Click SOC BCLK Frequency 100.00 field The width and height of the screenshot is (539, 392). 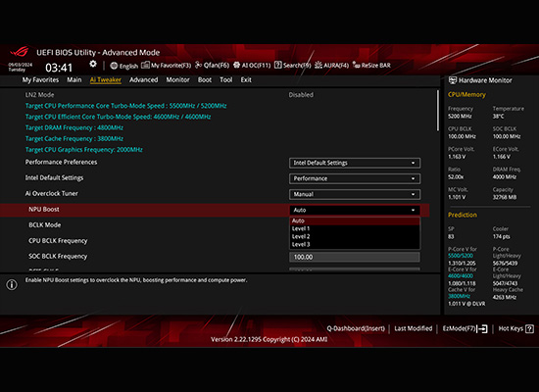click(355, 257)
